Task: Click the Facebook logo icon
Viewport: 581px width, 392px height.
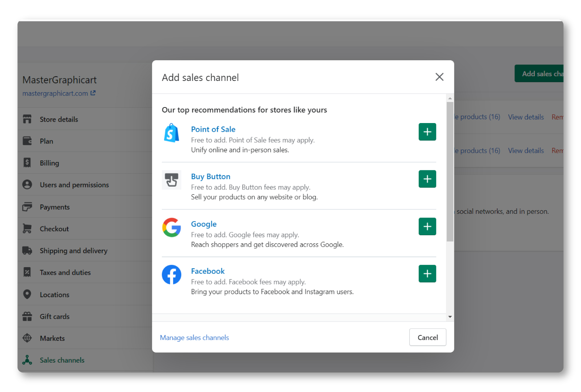Action: pyautogui.click(x=171, y=275)
